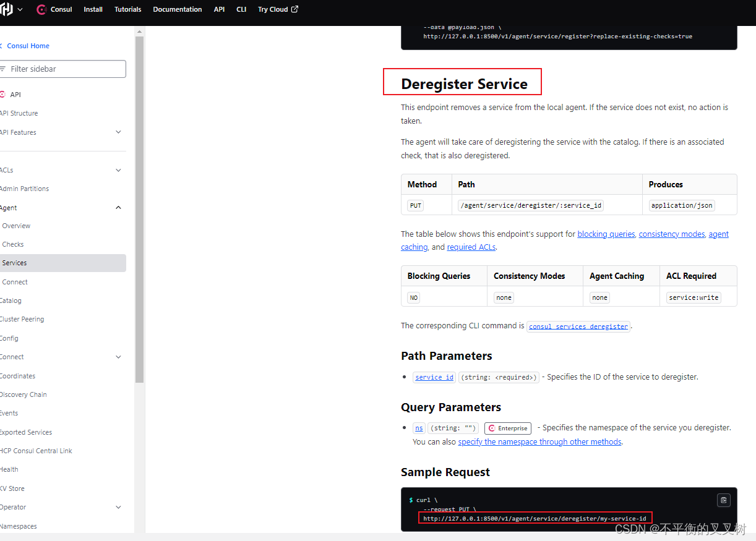The height and width of the screenshot is (541, 756).
Task: Follow the consistency modes link
Action: click(x=672, y=234)
